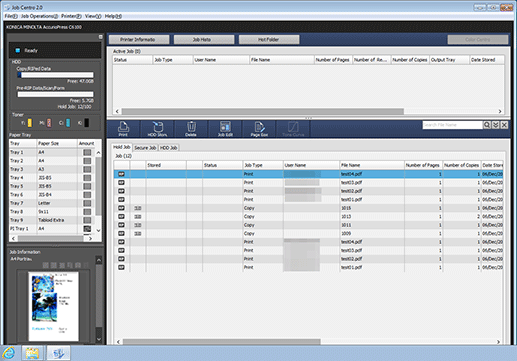Open the Help menu
517x361 pixels.
click(113, 16)
